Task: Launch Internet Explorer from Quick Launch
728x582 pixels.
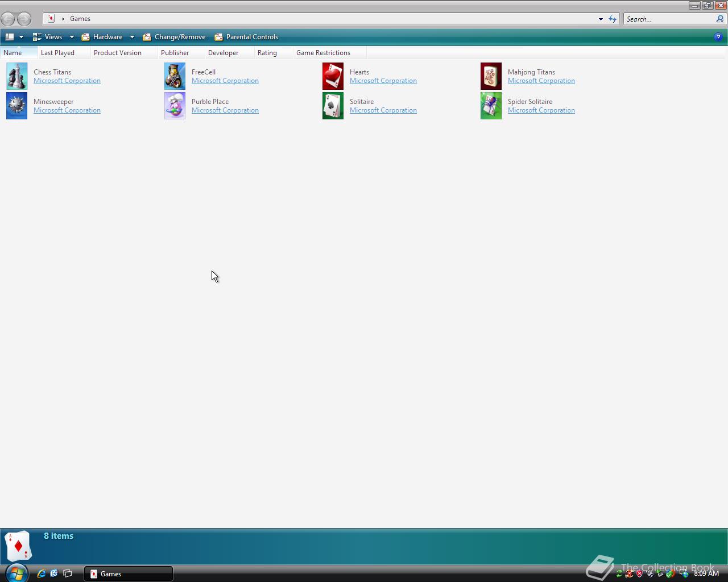Action: click(41, 573)
